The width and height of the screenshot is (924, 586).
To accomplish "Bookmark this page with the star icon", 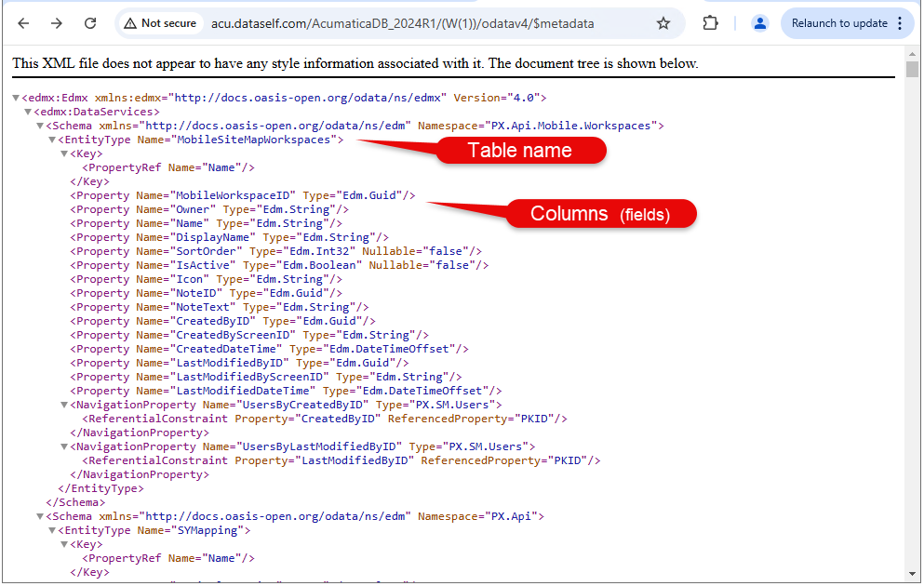I will click(x=663, y=23).
